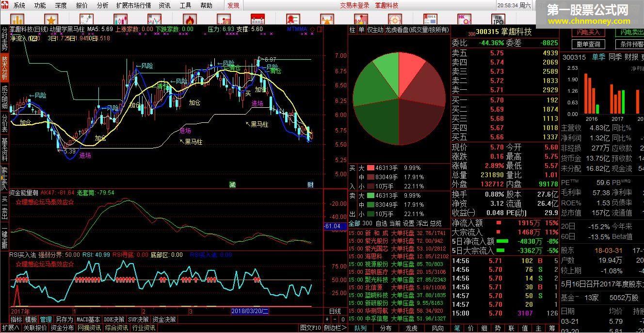Viewport: 644px width, 333px height.
Task: Click the gold bars toolbar icon
Action: (17, 20)
